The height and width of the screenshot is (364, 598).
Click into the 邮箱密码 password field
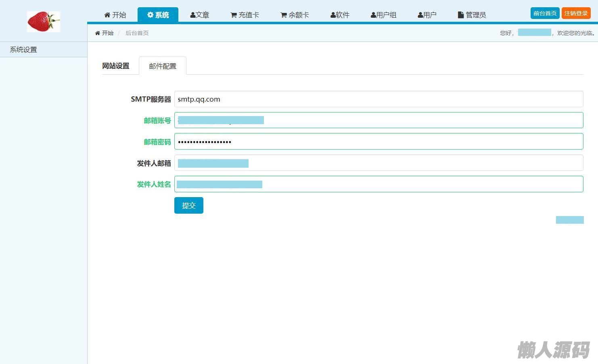(x=378, y=141)
